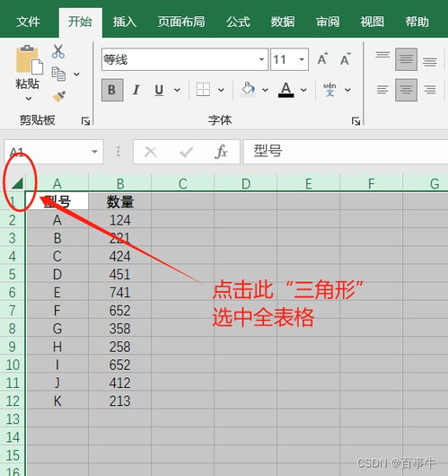
Task: Apply fill color bucket
Action: tap(248, 90)
